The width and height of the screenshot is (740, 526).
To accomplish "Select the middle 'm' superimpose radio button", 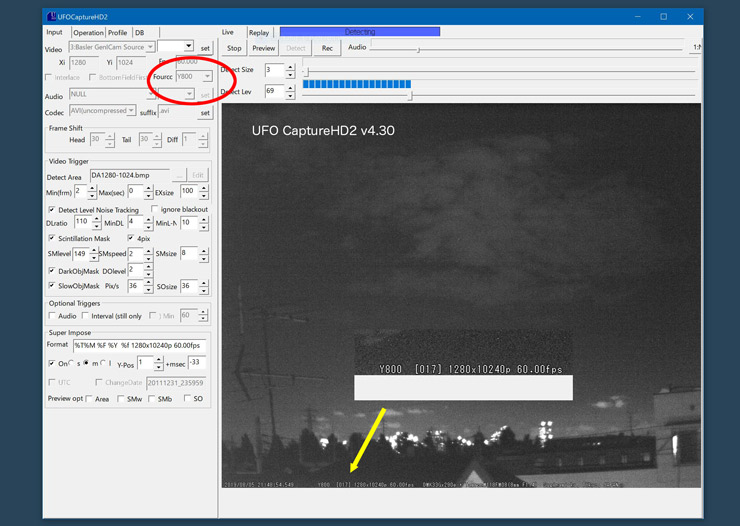I will tap(86, 363).
